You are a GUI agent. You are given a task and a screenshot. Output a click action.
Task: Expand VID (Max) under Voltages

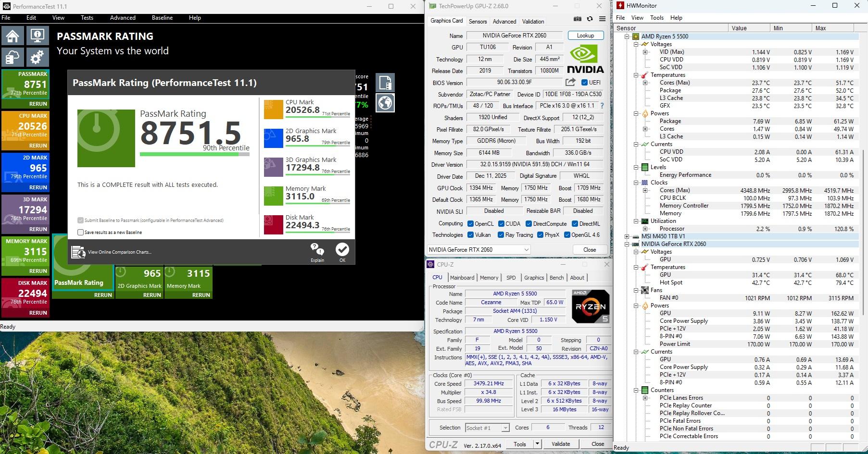click(x=645, y=52)
